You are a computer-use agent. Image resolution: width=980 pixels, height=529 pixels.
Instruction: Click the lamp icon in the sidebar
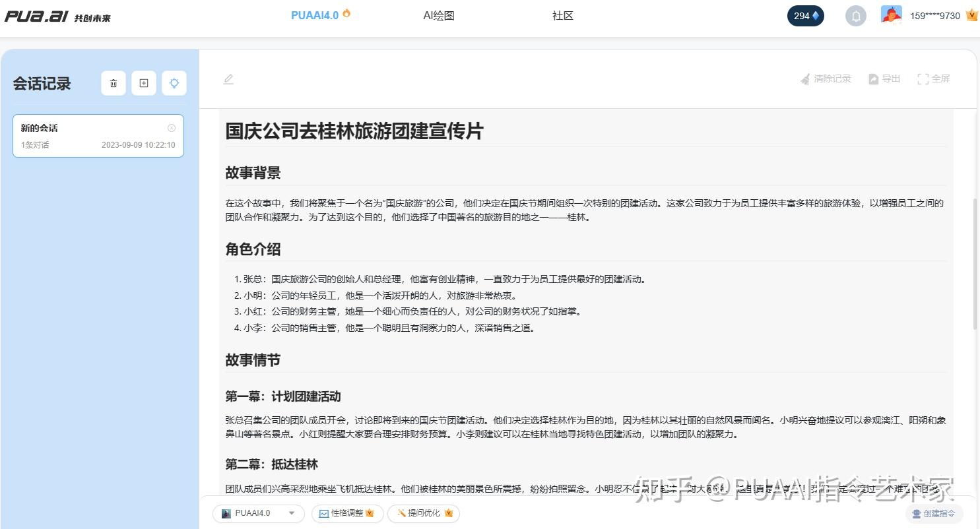click(x=174, y=83)
